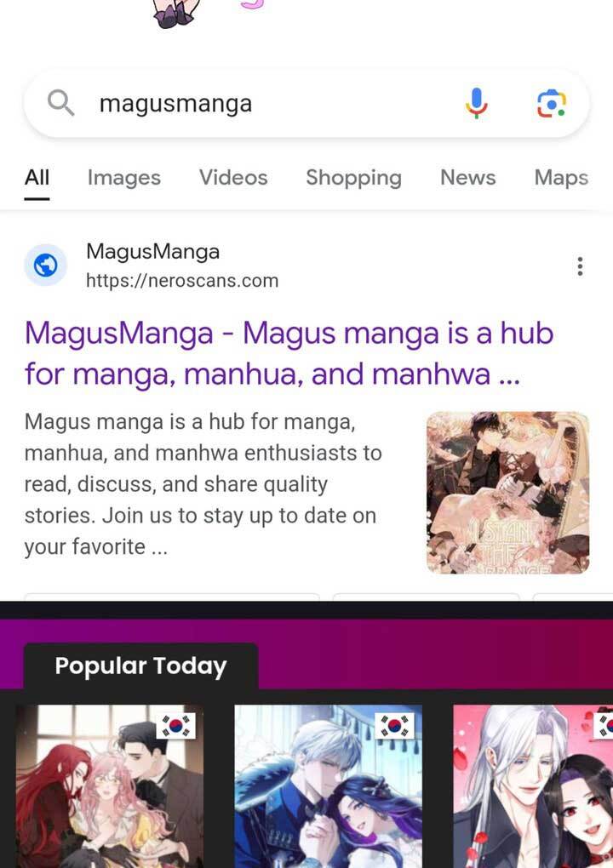Open the red-haired couple manhwa cover
Screen dimensions: 613x868
click(x=109, y=786)
